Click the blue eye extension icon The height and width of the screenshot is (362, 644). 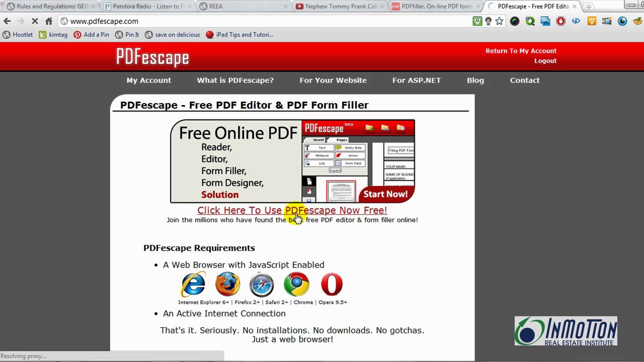click(x=622, y=21)
